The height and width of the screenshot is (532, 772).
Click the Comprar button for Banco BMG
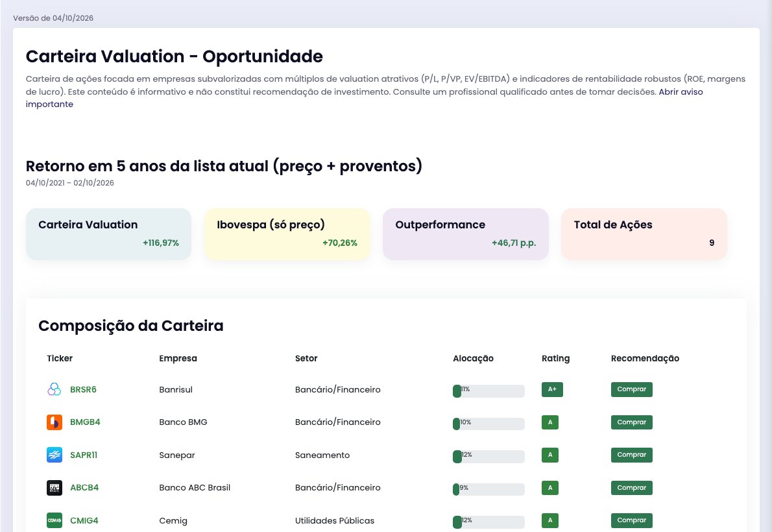click(632, 422)
